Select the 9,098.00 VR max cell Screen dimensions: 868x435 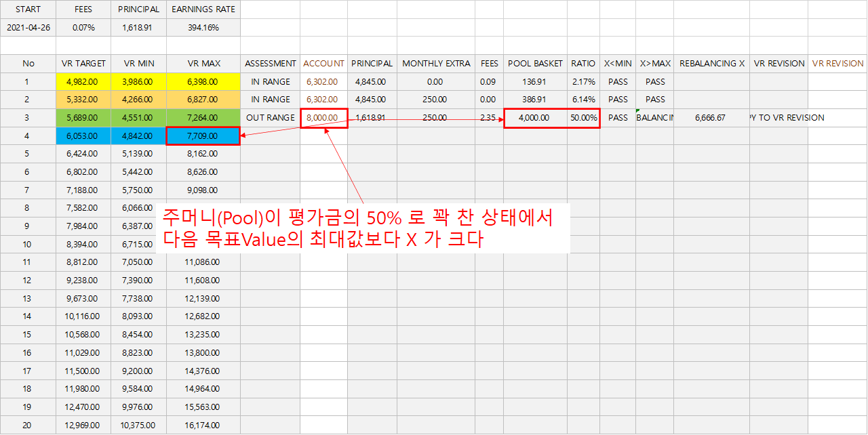click(x=203, y=190)
